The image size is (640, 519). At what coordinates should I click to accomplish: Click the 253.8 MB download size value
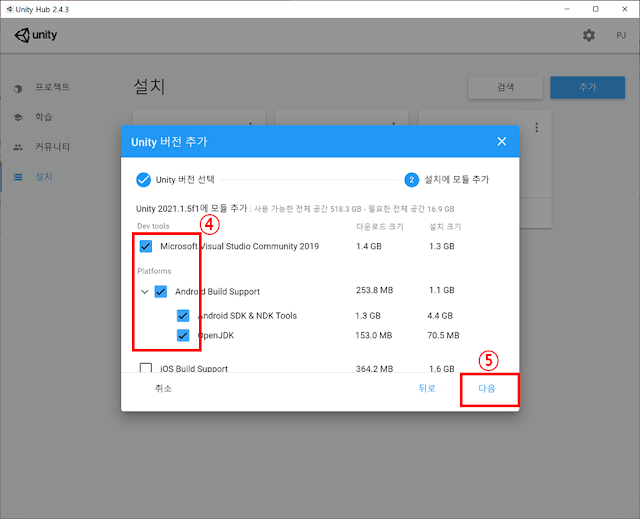tap(374, 290)
